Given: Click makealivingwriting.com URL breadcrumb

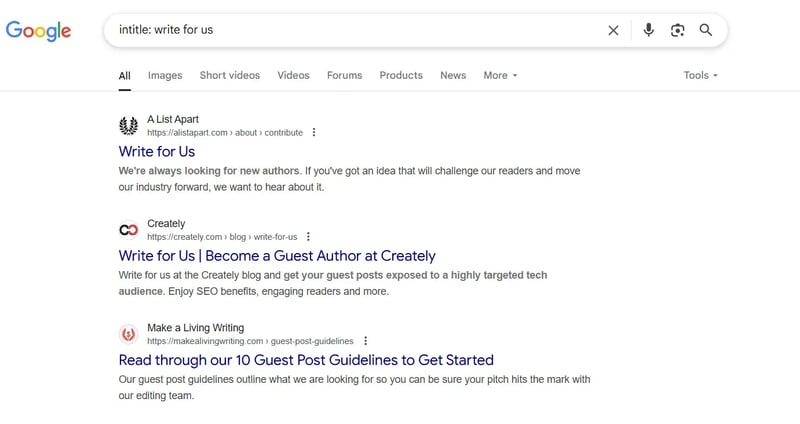Looking at the screenshot, I should (x=250, y=341).
